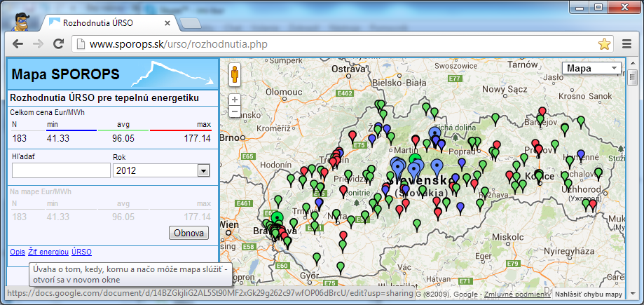Screen dimensions: 644x305
Task: Click the green marker directly above Győr label
Action: 316,258
